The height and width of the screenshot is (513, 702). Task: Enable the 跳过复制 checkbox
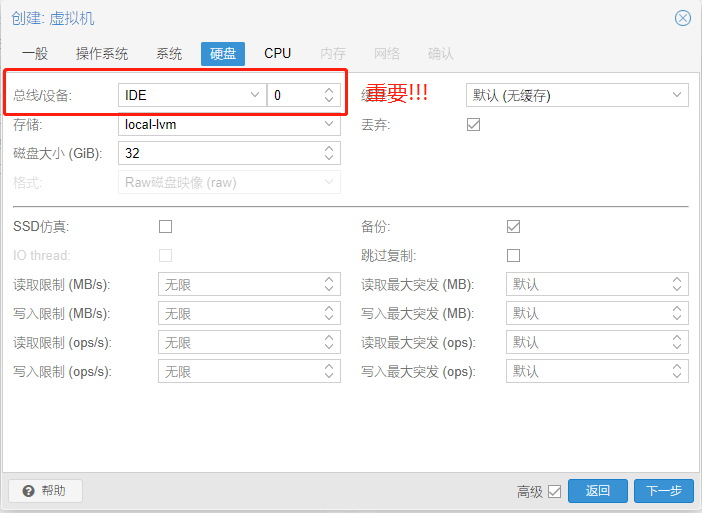click(x=514, y=256)
